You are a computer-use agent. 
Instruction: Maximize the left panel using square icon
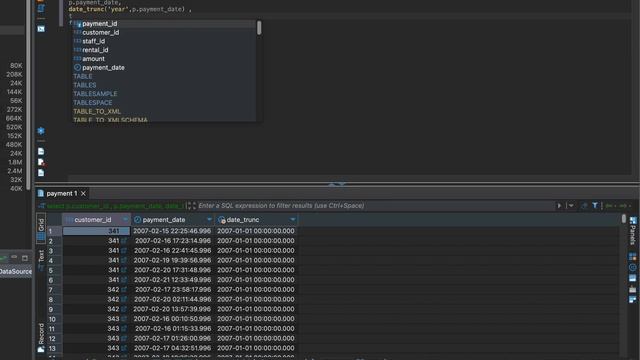[25, 258]
